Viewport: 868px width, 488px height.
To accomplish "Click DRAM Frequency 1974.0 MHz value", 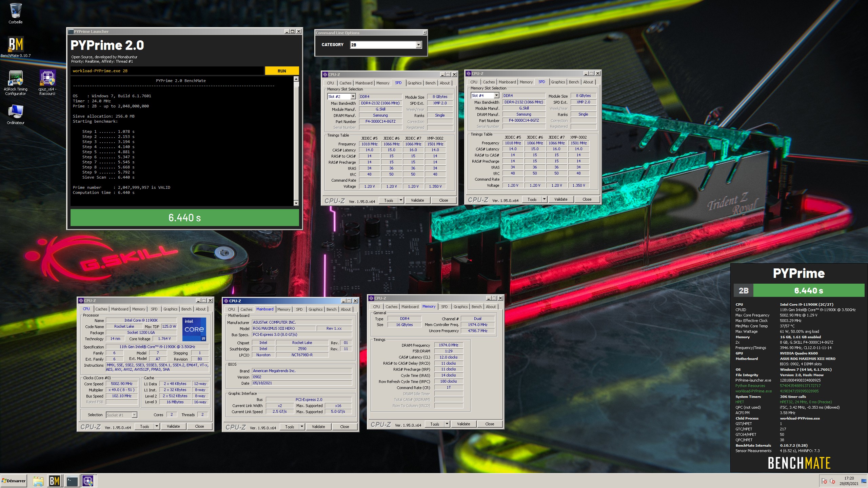I will coord(449,345).
